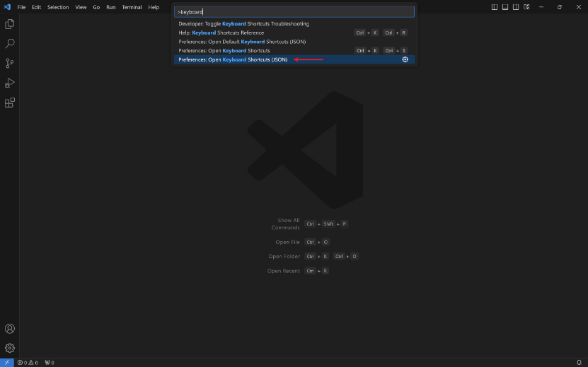
Task: Open the Explorer view in the activity bar
Action: click(10, 24)
